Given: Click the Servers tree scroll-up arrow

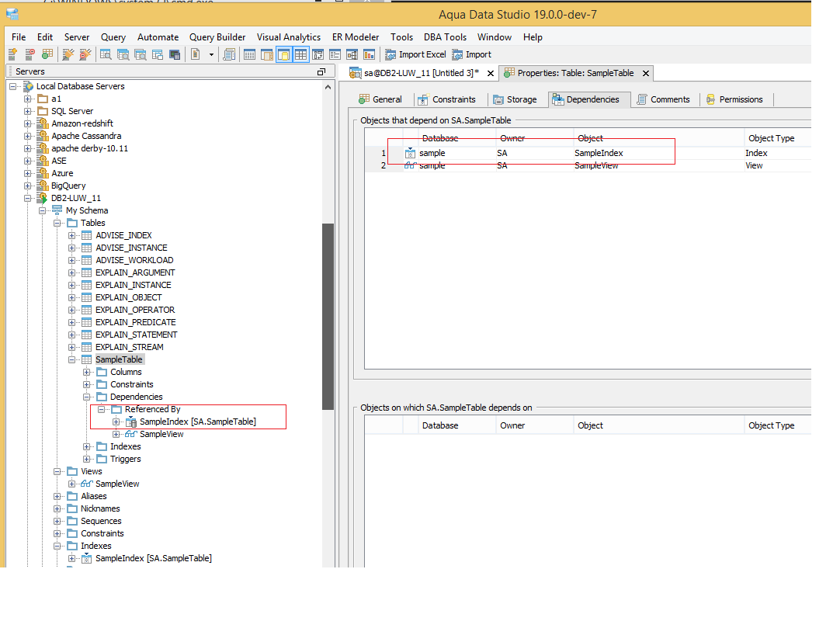Looking at the screenshot, I should click(328, 87).
